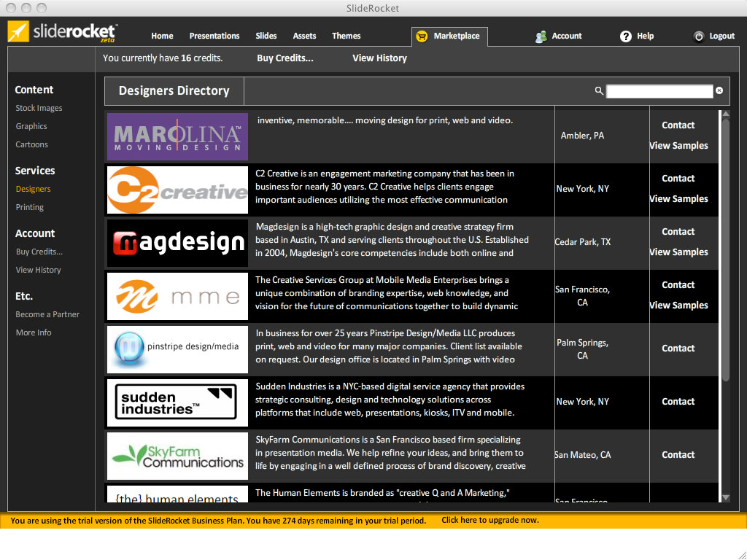
Task: Open Cartoons in the sidebar
Action: tap(32, 144)
